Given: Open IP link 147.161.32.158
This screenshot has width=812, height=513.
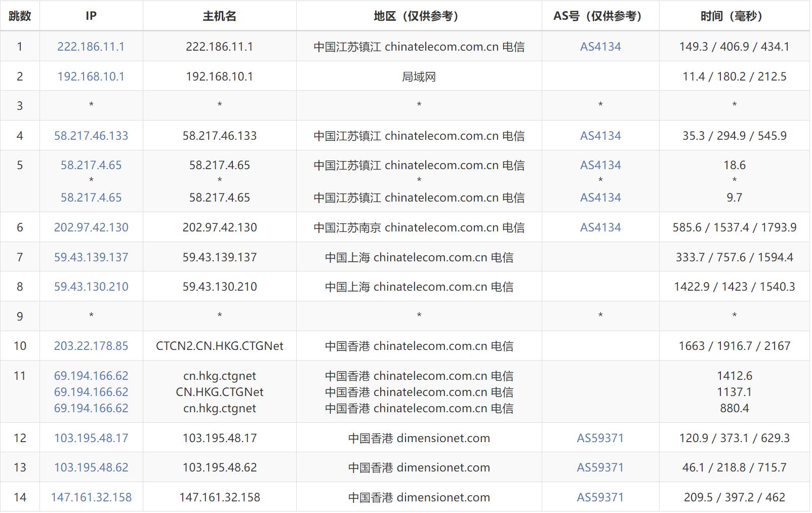Looking at the screenshot, I should point(91,497).
